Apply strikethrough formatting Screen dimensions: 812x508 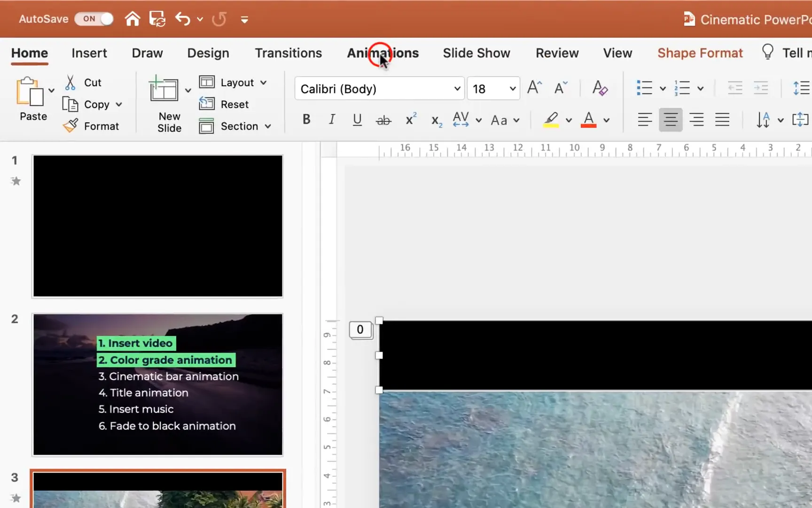pyautogui.click(x=383, y=120)
